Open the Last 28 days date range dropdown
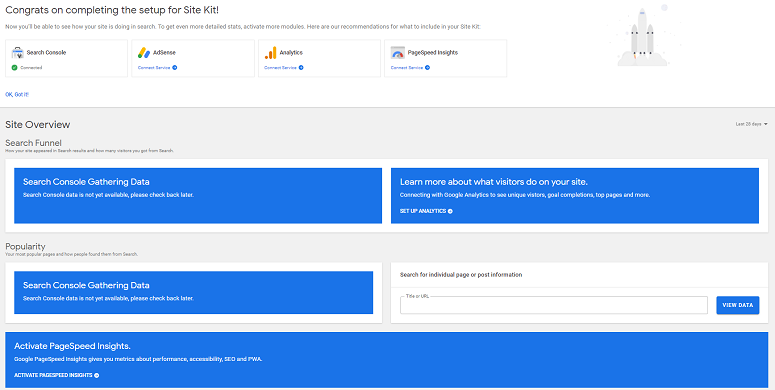Viewport: 775px width, 390px height. tap(751, 124)
